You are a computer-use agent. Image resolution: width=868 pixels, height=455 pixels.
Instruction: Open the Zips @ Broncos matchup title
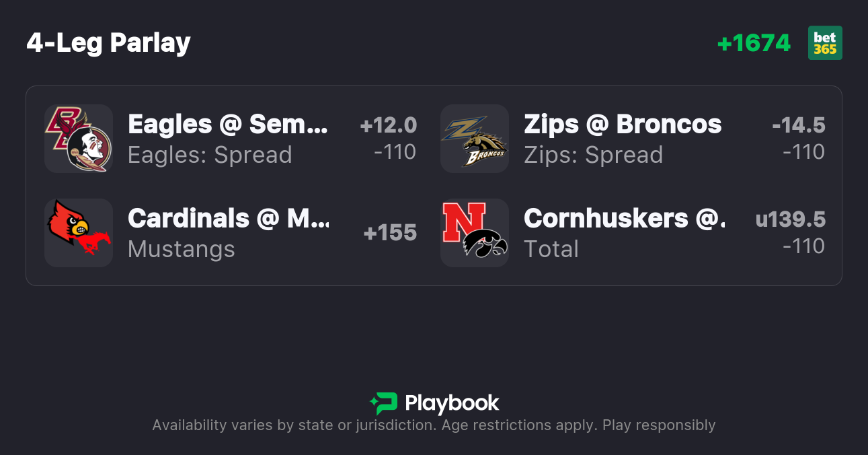click(x=623, y=124)
